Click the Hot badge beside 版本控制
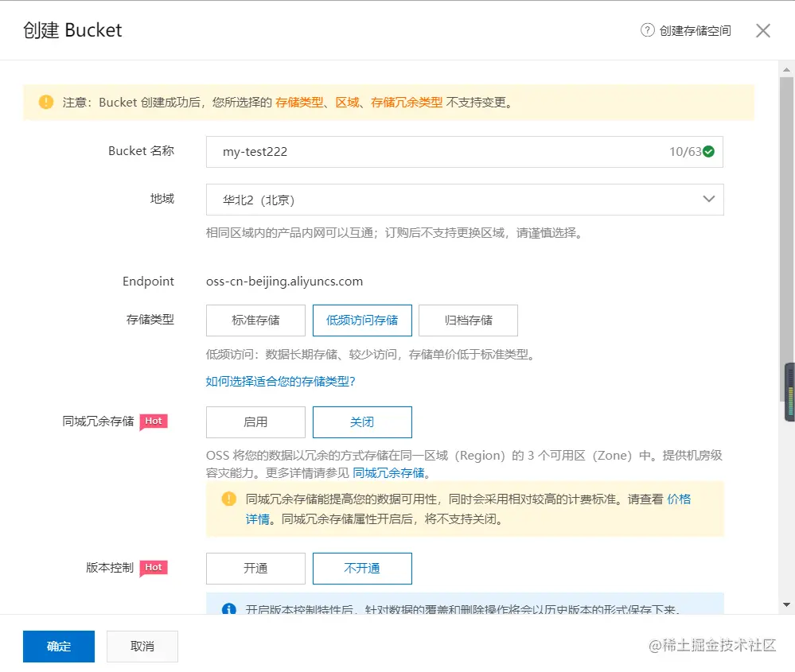The image size is (795, 672). (x=153, y=568)
